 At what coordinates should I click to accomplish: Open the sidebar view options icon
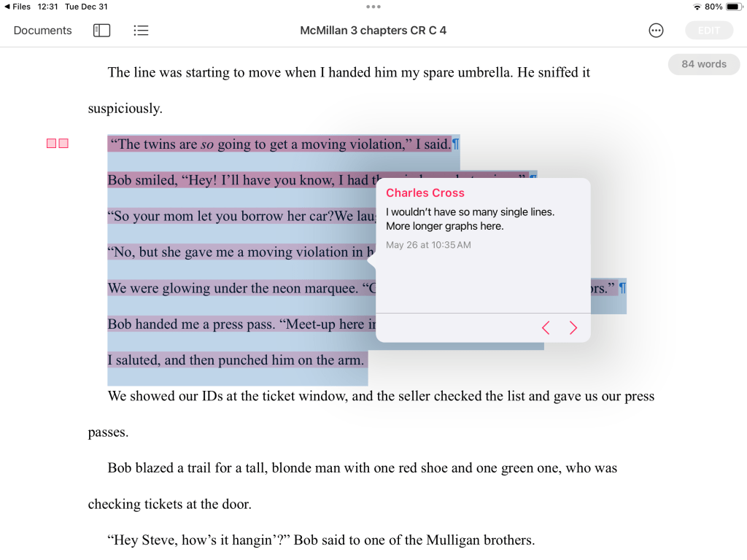point(101,31)
